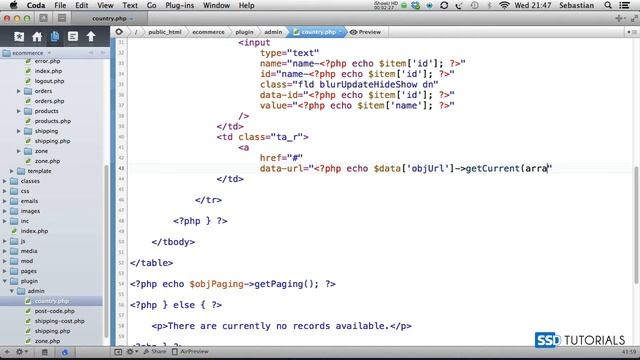This screenshot has height=360, width=640.
Task: Select the Files sidebar icon
Action: (x=55, y=37)
